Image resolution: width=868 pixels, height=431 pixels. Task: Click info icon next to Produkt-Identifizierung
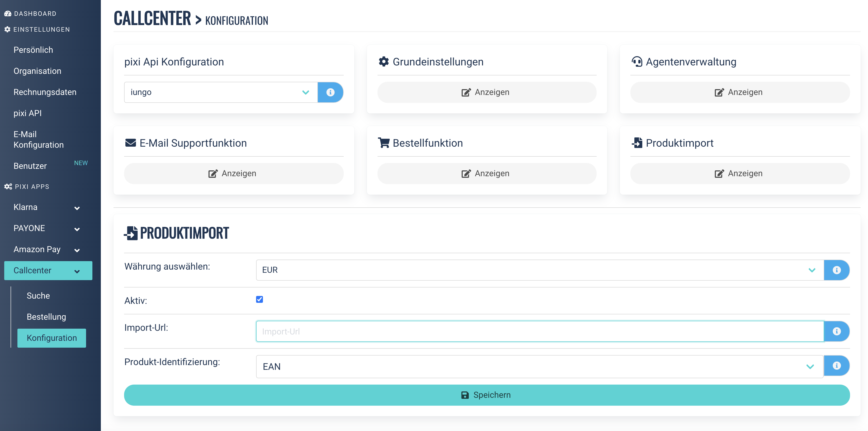tap(836, 366)
